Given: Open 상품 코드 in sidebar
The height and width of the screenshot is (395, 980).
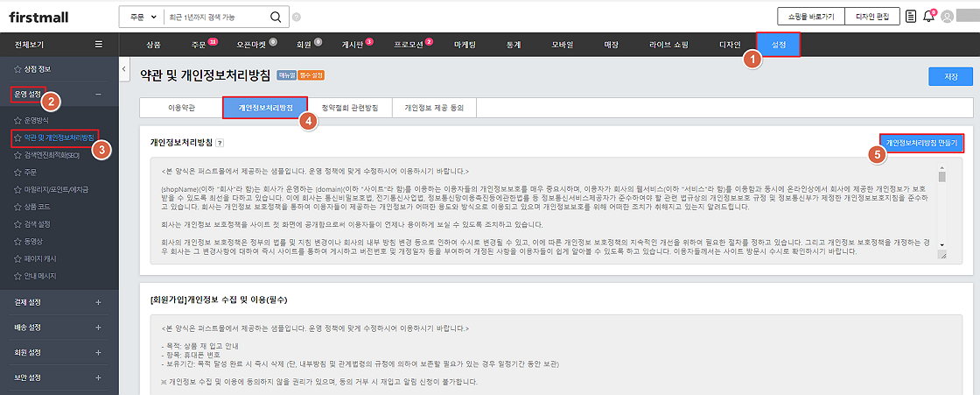Looking at the screenshot, I should [x=37, y=207].
